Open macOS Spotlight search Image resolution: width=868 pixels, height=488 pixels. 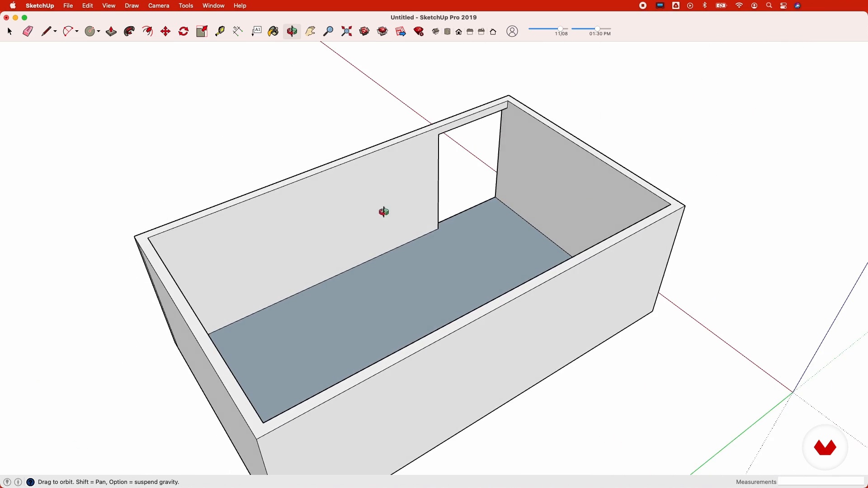point(769,6)
